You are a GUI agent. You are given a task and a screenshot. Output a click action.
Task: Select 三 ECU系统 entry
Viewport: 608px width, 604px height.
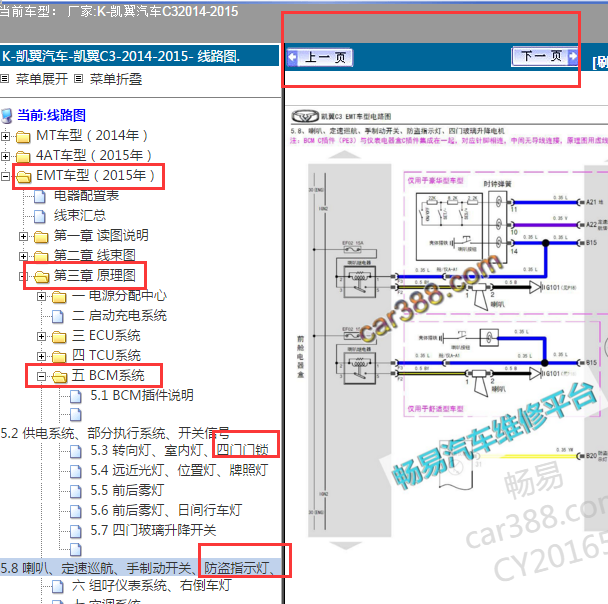click(x=106, y=336)
